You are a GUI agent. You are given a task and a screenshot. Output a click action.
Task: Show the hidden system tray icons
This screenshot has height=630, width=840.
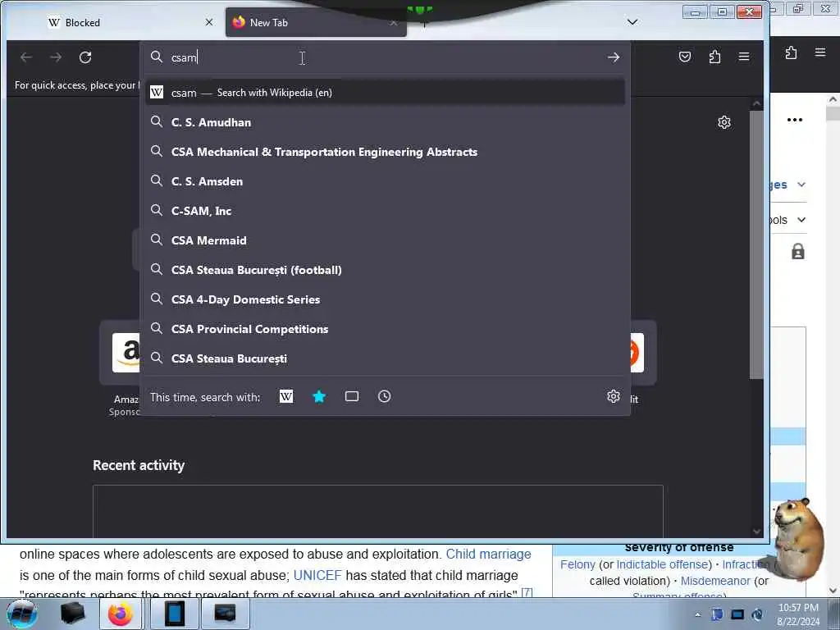tap(697, 615)
